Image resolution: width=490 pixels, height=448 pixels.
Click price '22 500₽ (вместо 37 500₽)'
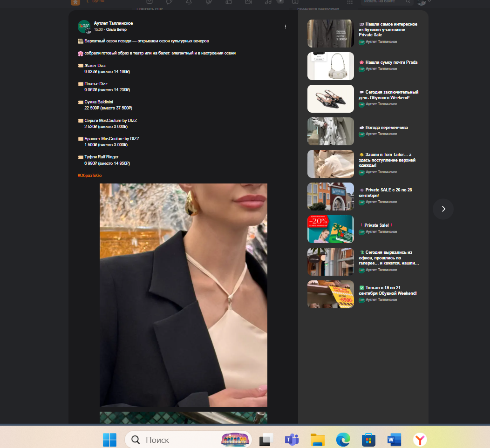(x=108, y=108)
